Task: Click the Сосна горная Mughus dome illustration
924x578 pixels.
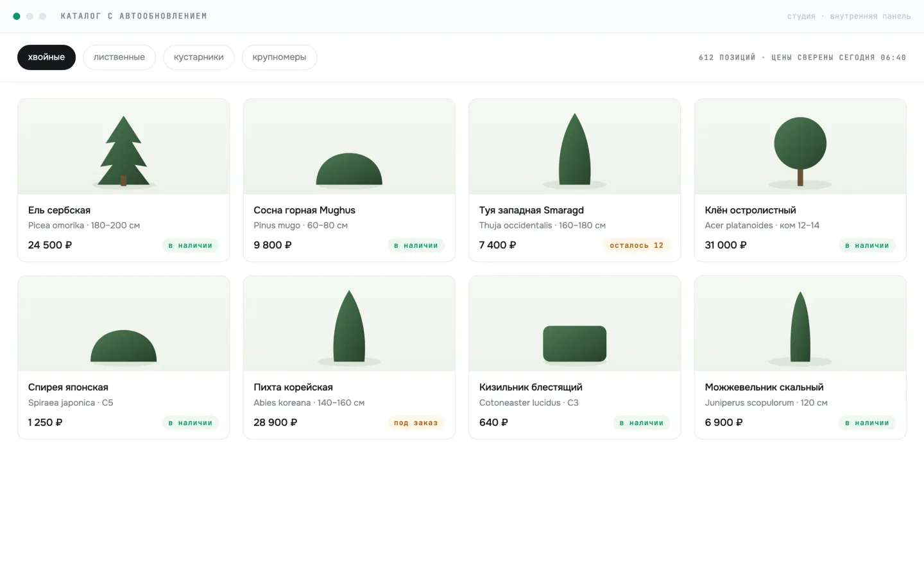Action: pyautogui.click(x=349, y=169)
